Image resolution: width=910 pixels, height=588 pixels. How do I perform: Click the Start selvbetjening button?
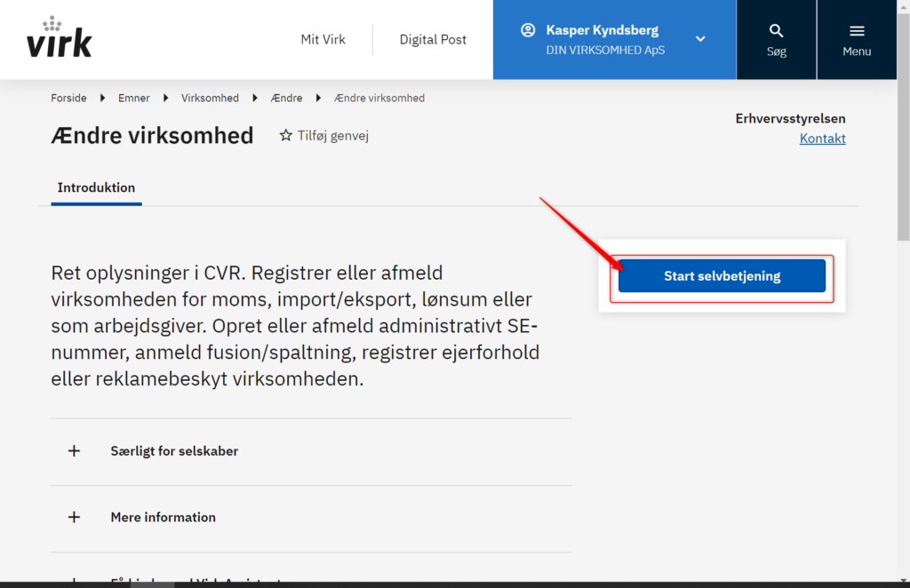pos(722,276)
